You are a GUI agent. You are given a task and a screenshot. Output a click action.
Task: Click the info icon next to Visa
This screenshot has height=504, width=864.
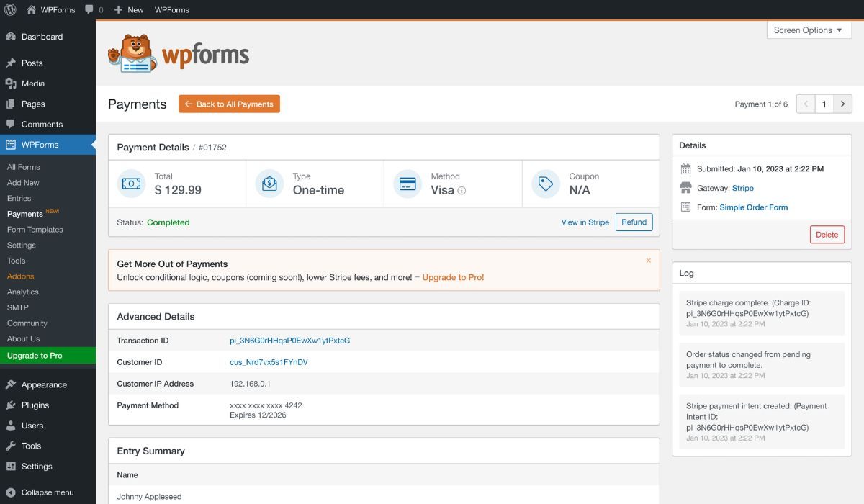[462, 191]
